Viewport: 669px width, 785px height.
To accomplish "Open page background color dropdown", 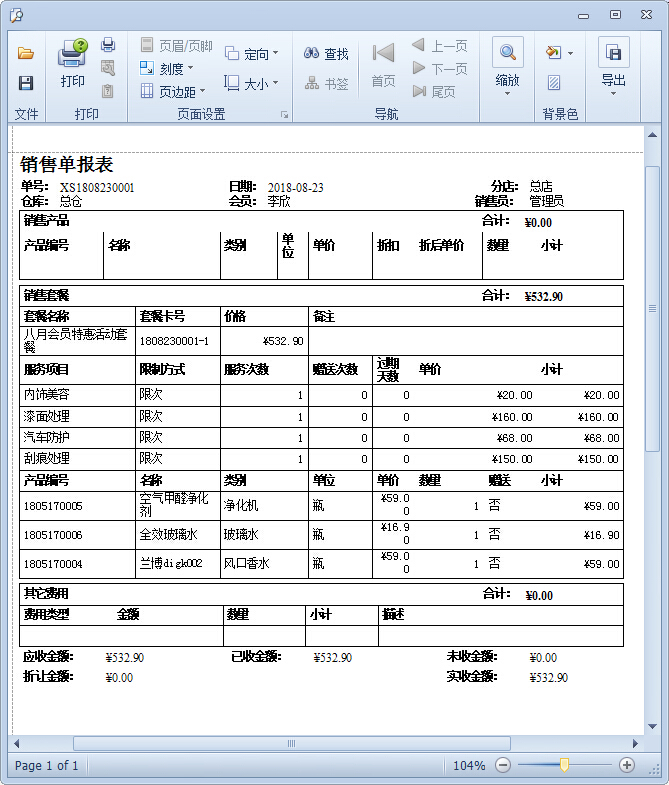I will point(560,53).
